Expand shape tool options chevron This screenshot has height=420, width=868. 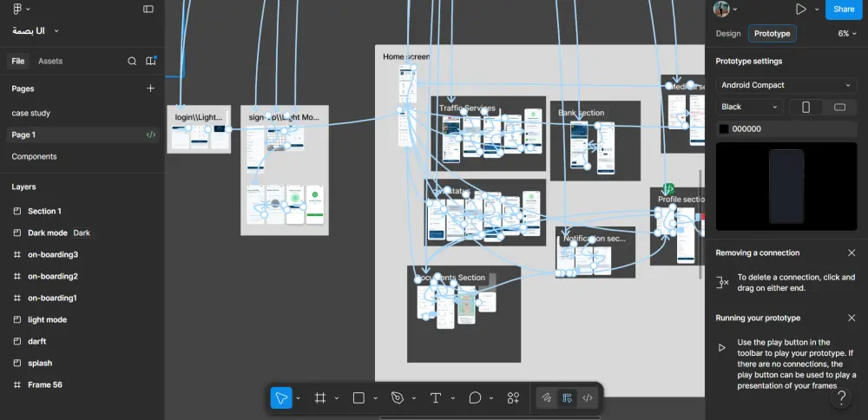(x=375, y=398)
